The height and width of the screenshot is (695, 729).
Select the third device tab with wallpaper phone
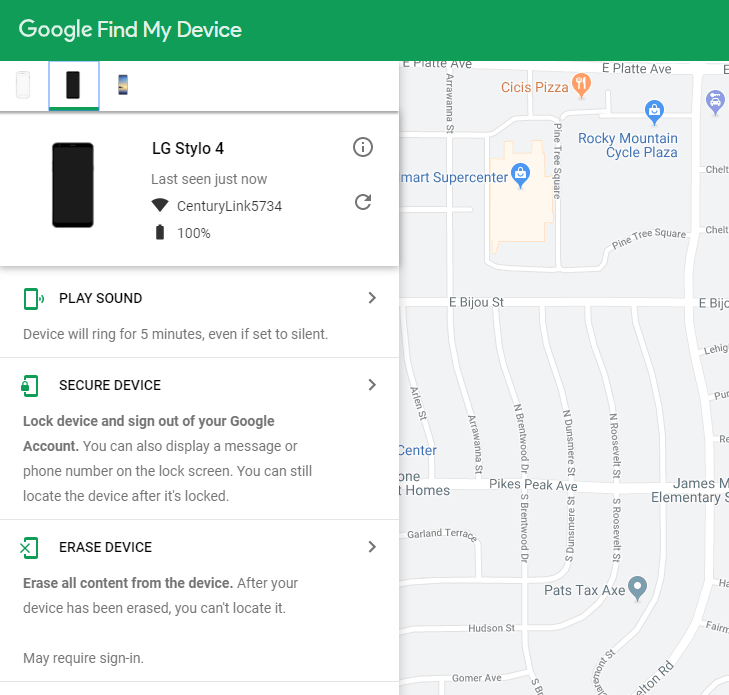tap(123, 85)
